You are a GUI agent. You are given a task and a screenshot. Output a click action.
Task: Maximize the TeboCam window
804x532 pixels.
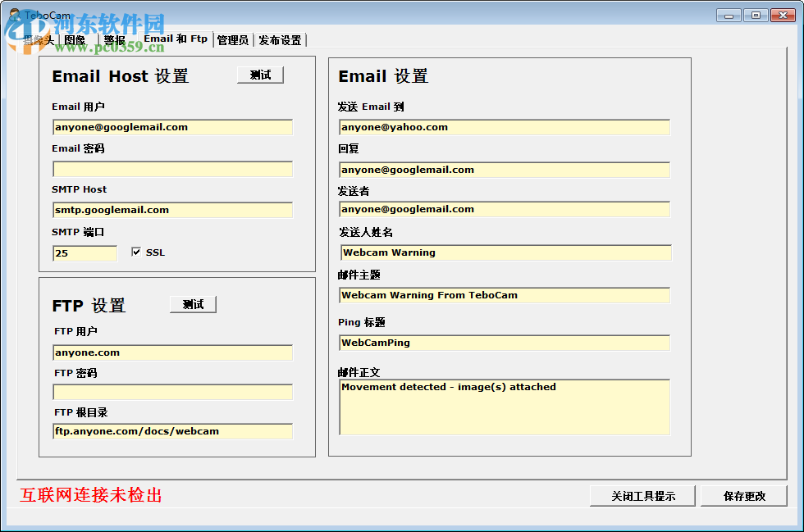(756, 16)
